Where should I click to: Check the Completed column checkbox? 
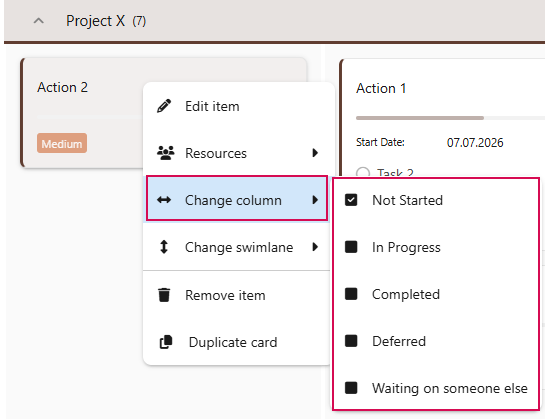(351, 294)
